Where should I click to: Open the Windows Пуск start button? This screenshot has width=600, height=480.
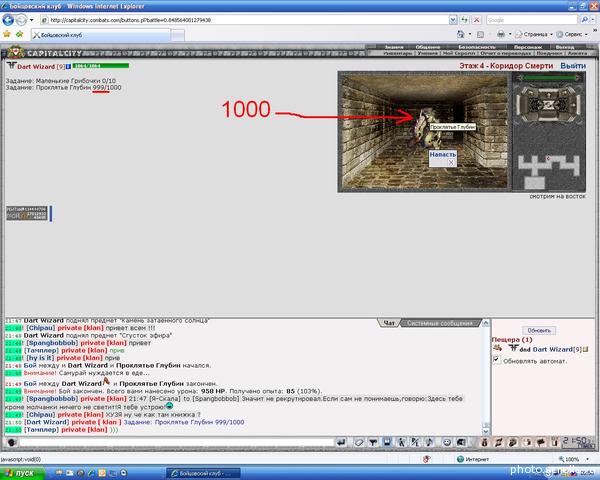pyautogui.click(x=22, y=473)
